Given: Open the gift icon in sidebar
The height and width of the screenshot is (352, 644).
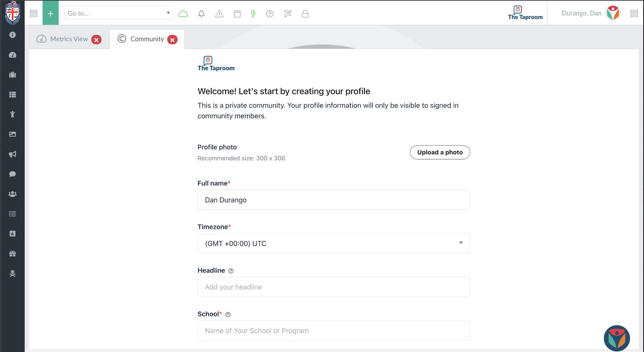Looking at the screenshot, I should coord(12,254).
